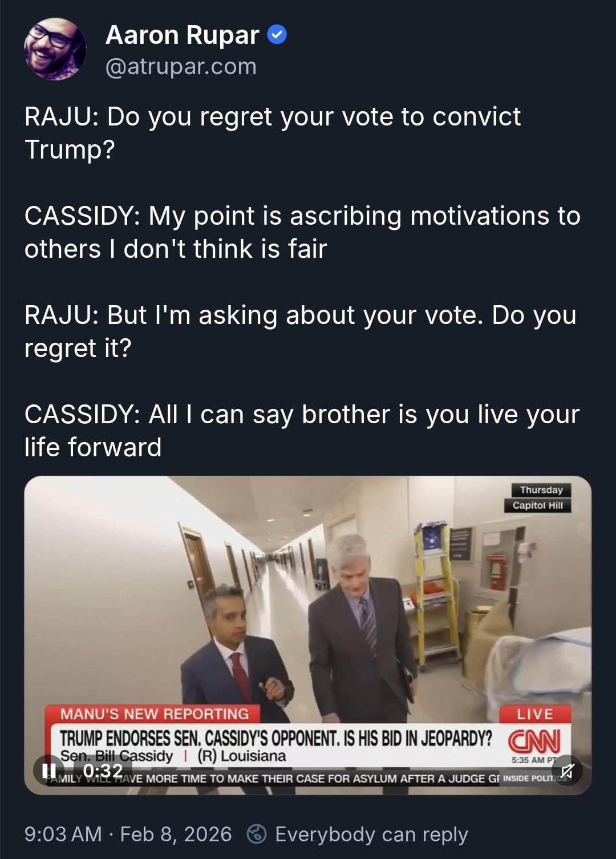This screenshot has width=616, height=859.
Task: Tap the "Thursday" label in video corner
Action: (541, 490)
